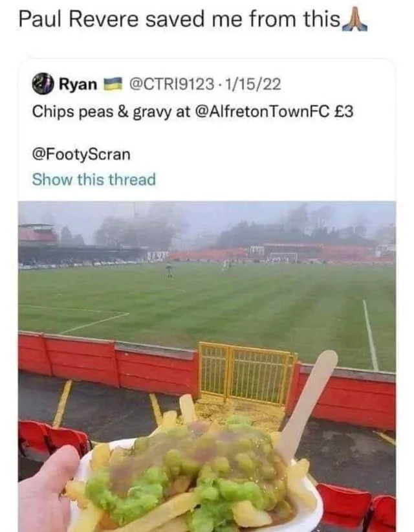Open the @CTRI9123 handle

pyautogui.click(x=171, y=84)
